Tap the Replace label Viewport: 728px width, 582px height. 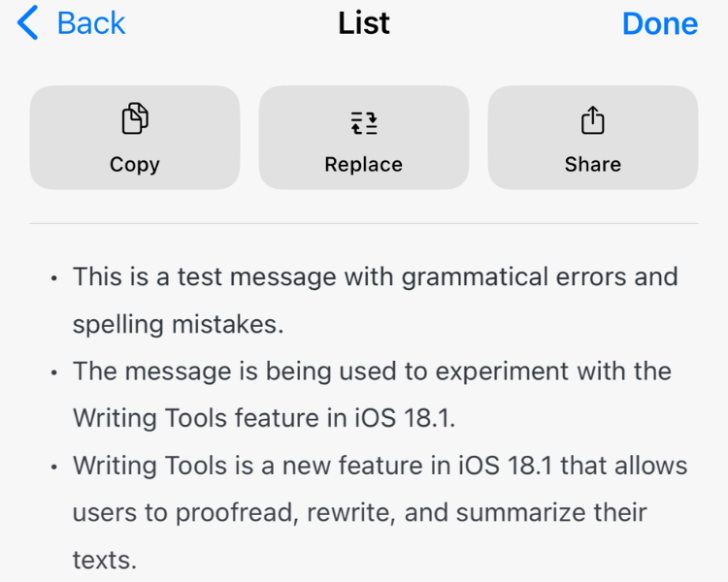coord(364,165)
